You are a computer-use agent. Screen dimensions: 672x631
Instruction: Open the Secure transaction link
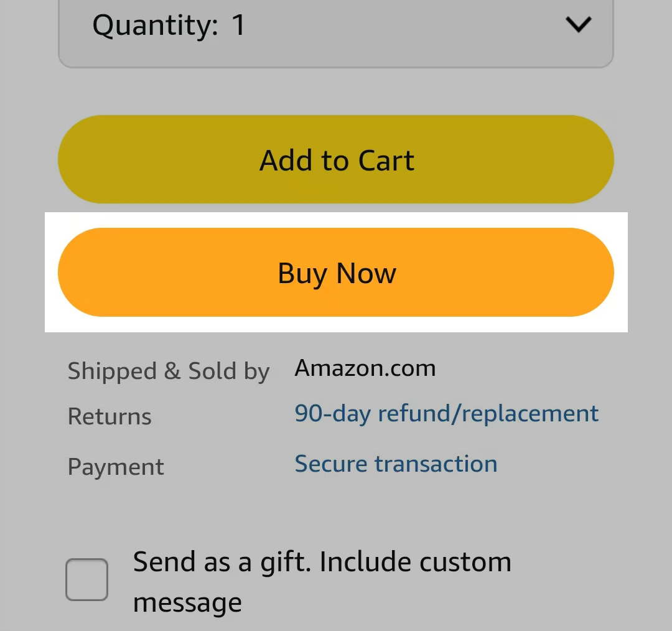pyautogui.click(x=396, y=464)
